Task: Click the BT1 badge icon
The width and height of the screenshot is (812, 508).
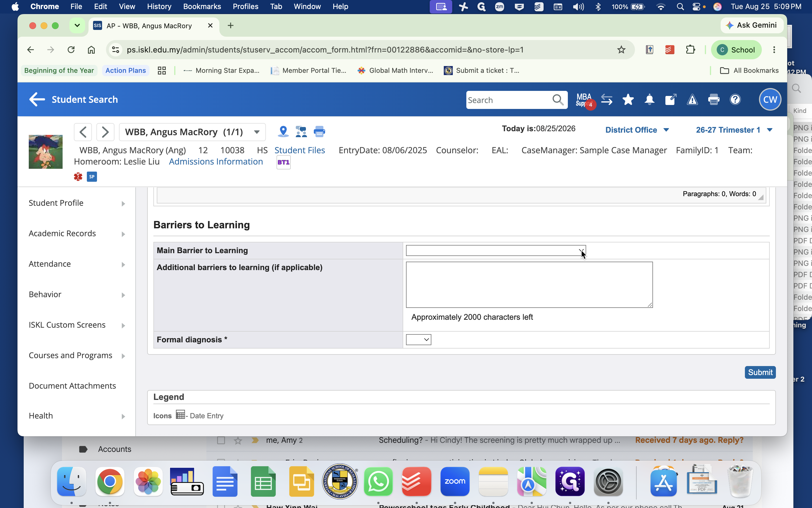Action: point(284,162)
